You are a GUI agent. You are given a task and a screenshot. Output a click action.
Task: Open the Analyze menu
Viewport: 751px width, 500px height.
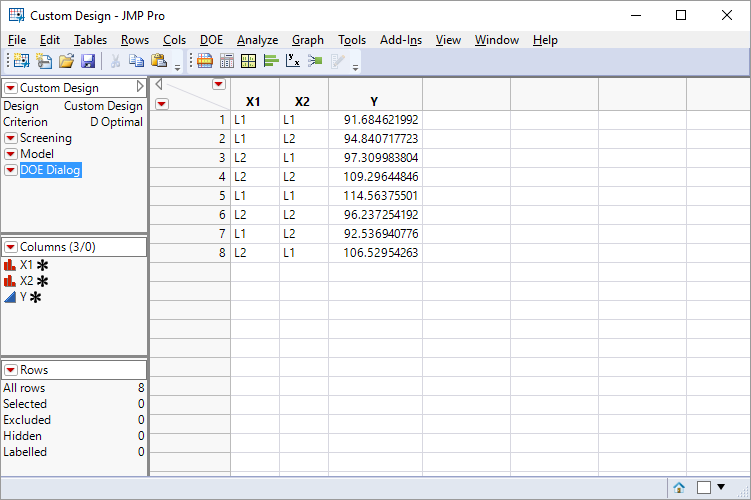point(257,40)
